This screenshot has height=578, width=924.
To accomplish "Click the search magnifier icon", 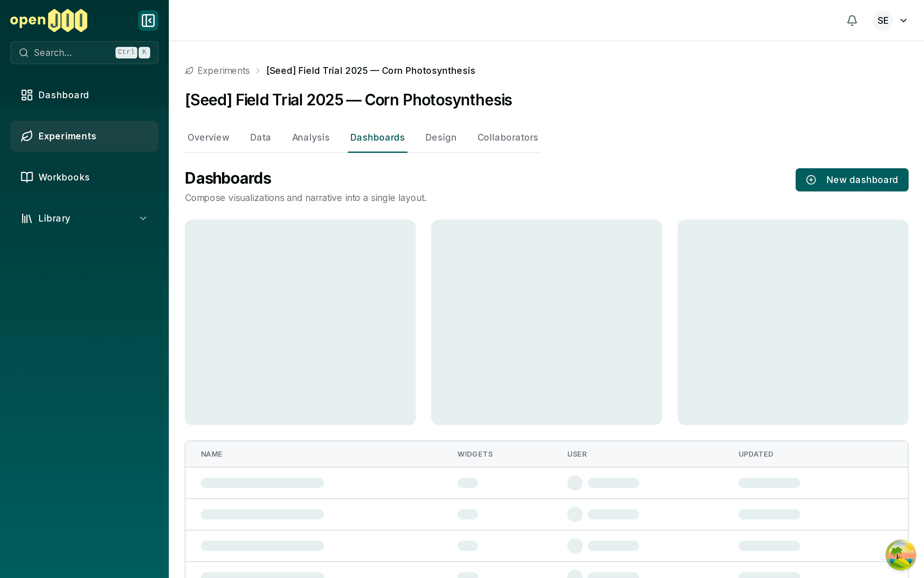I will coord(24,53).
